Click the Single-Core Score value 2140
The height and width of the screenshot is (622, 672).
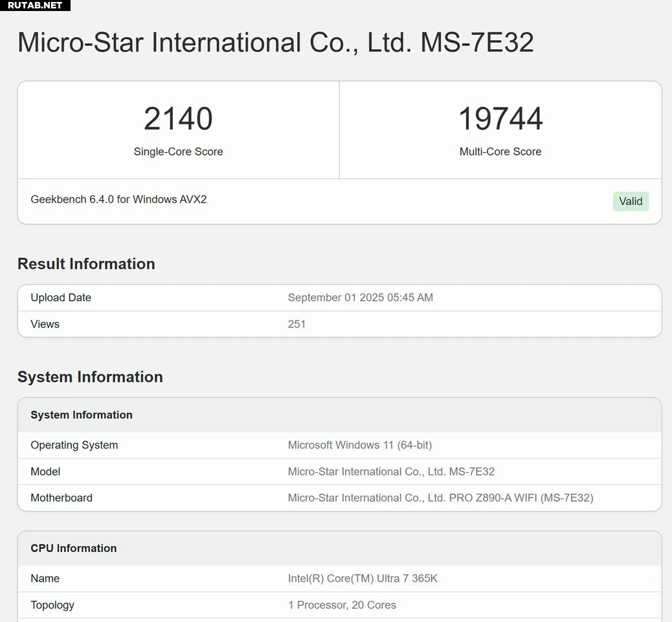[178, 119]
